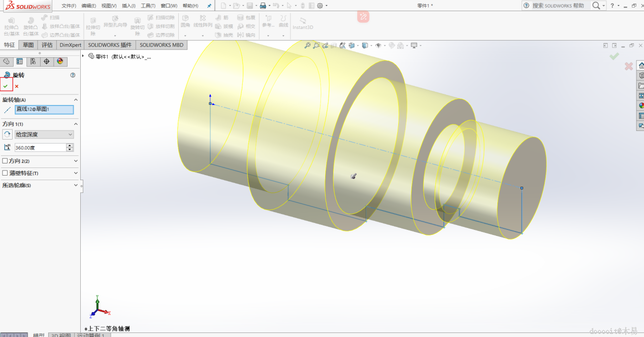Click the 360.00度 angle input field

click(40, 147)
